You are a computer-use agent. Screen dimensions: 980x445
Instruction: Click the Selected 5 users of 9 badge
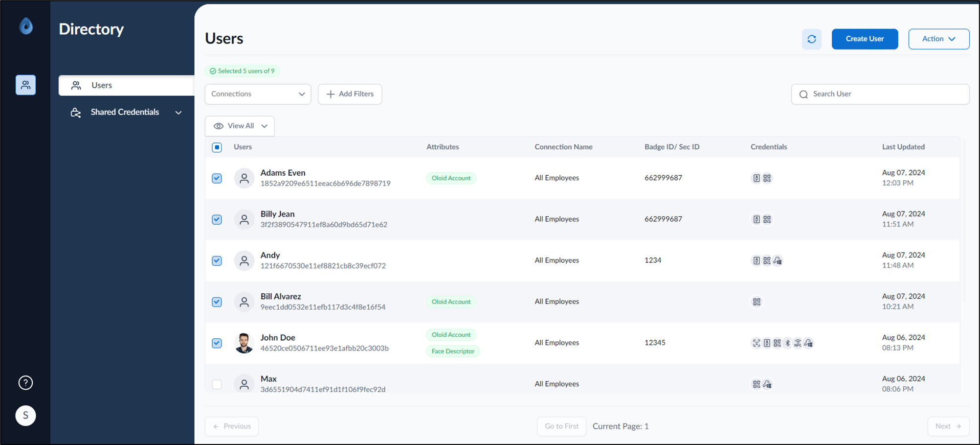tap(243, 71)
